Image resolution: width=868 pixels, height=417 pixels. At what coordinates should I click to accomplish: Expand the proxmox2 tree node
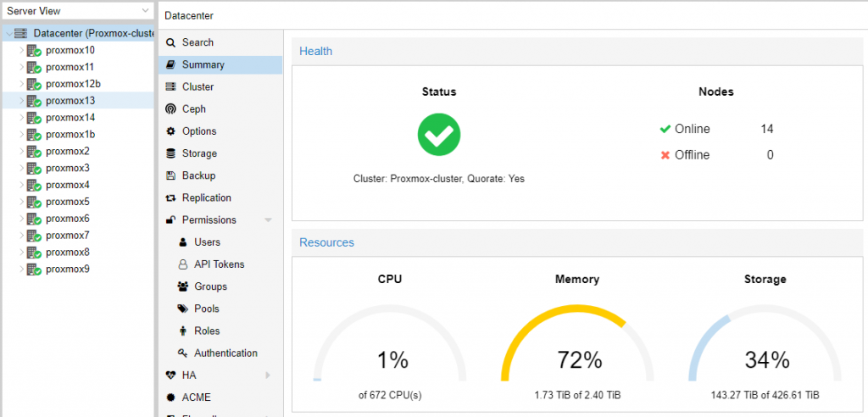point(21,152)
